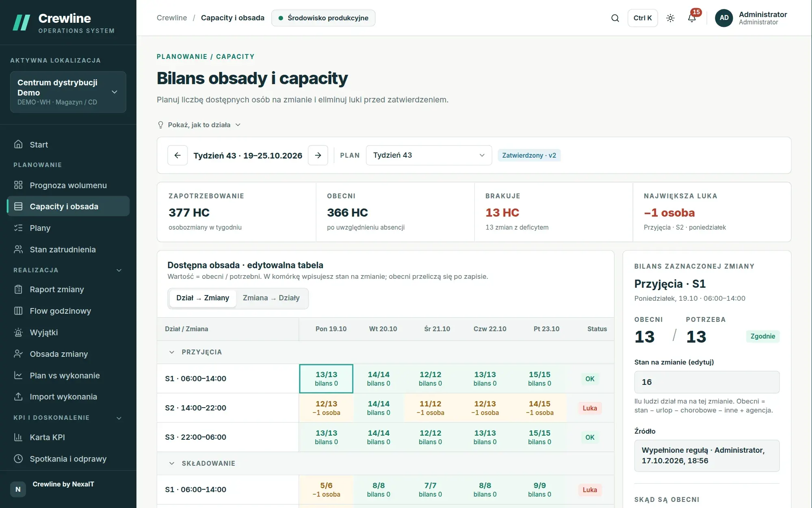Click the search magnifier icon
Image resolution: width=812 pixels, height=508 pixels.
(615, 18)
